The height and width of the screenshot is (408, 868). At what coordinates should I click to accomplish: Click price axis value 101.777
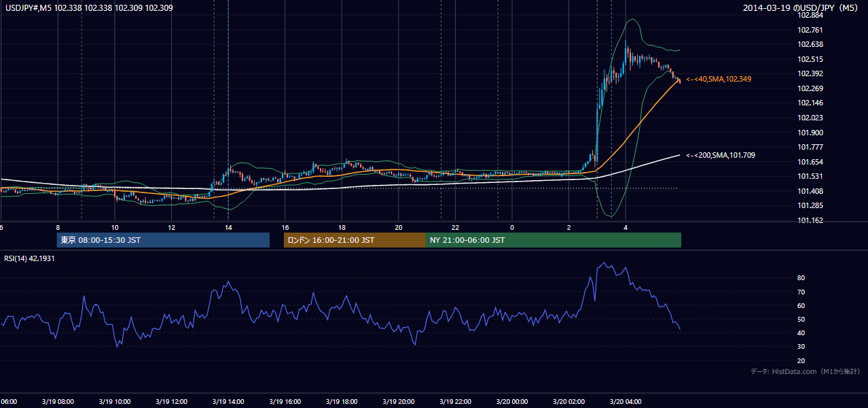click(810, 147)
